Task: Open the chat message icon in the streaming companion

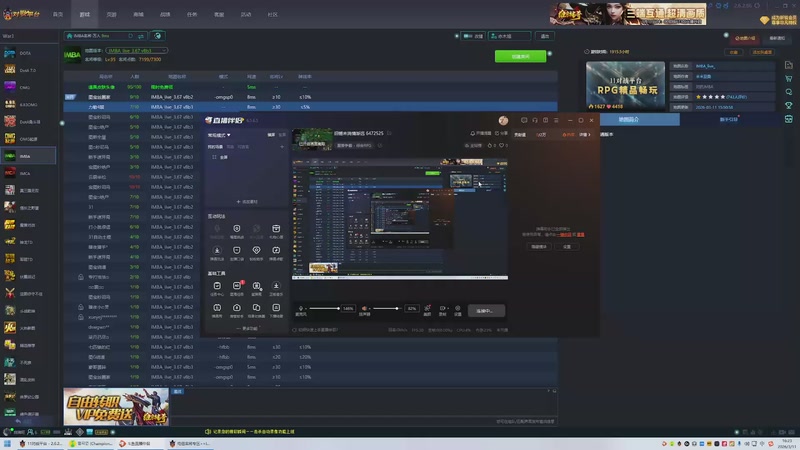Action: click(524, 120)
